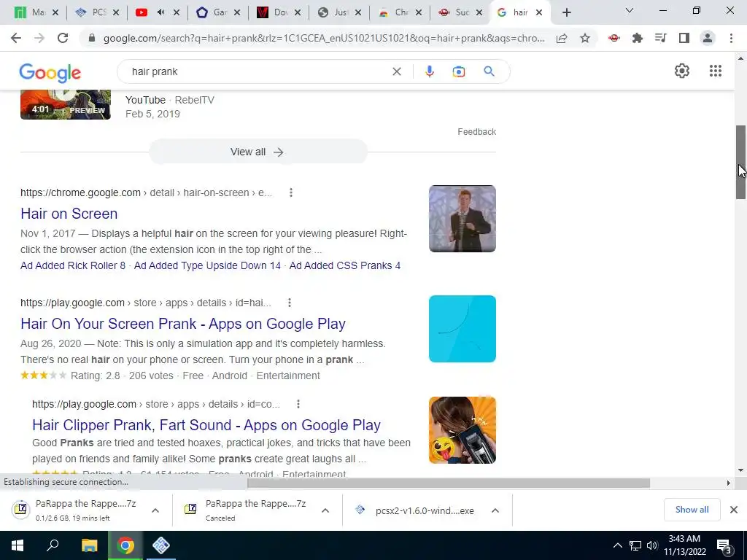Open Hair On Your Screen Prank link
The width and height of the screenshot is (747, 560).
point(183,324)
